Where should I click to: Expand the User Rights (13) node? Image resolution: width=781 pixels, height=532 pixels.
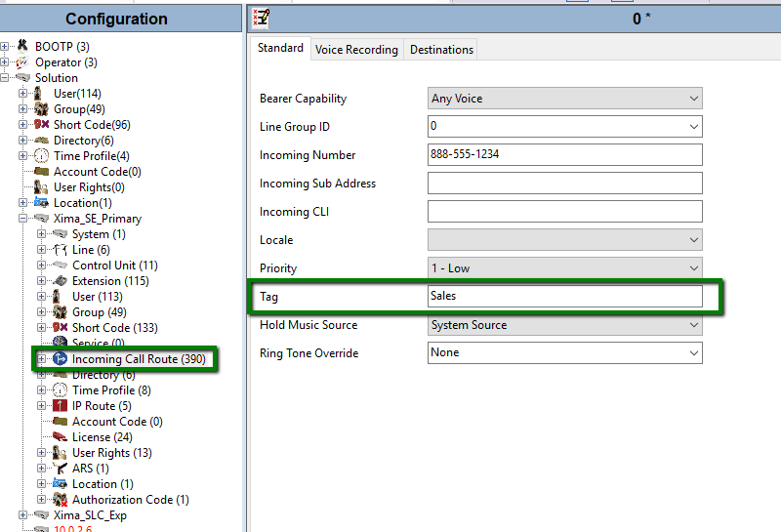(x=41, y=452)
